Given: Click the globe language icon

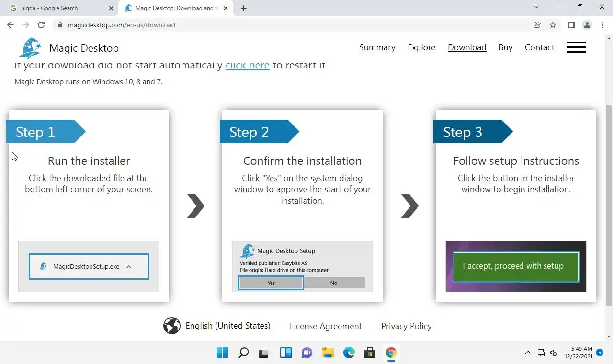Looking at the screenshot, I should point(172,326).
